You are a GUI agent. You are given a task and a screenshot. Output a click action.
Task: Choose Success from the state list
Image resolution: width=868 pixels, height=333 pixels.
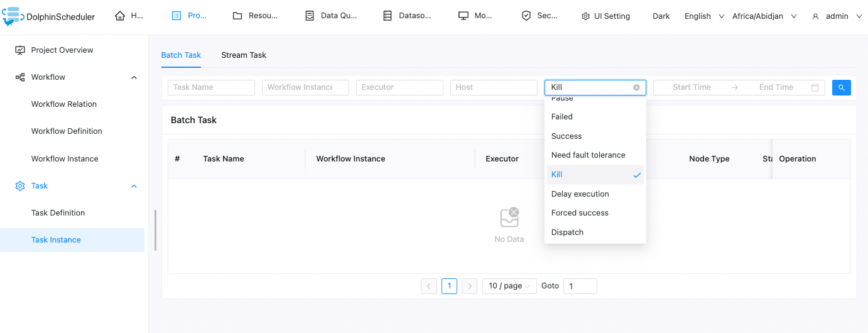point(595,136)
